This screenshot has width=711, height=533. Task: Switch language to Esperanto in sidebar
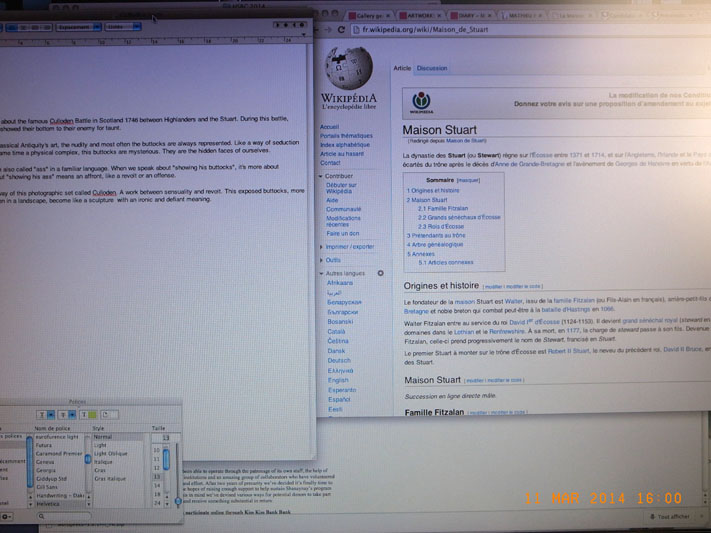click(342, 390)
